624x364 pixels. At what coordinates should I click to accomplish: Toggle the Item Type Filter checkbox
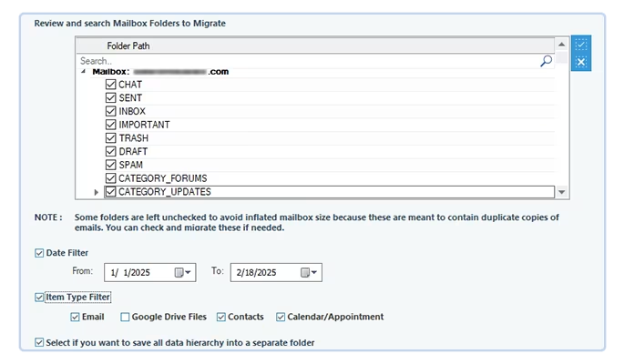coord(38,297)
